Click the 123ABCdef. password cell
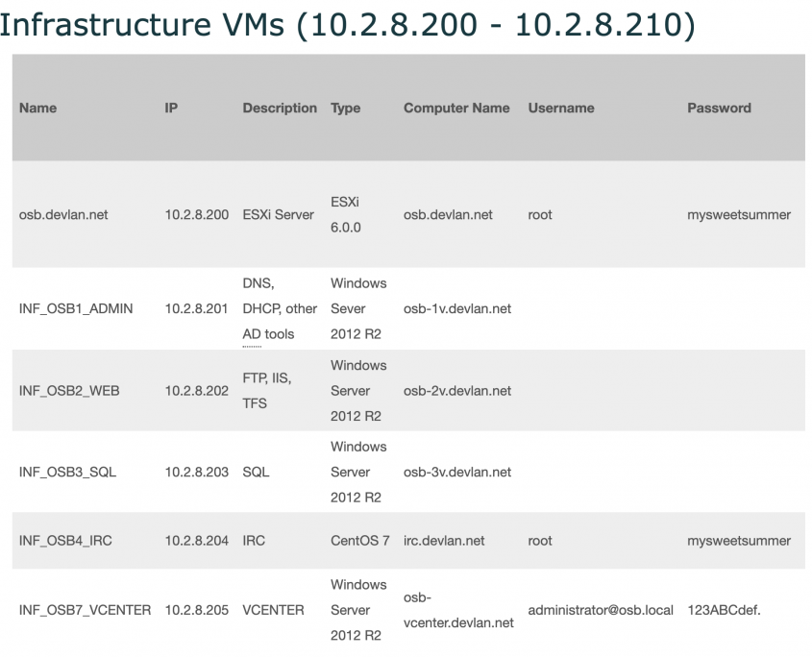The height and width of the screenshot is (657, 812). click(724, 610)
